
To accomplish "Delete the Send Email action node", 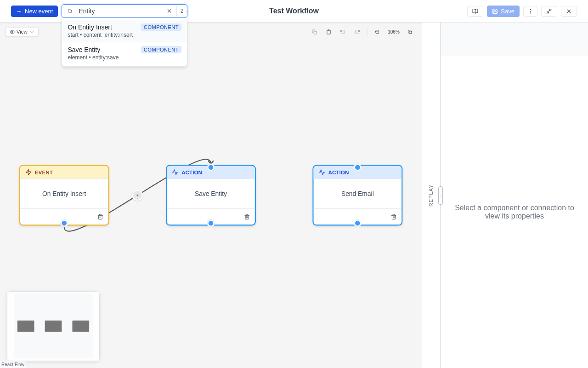I will 394,217.
